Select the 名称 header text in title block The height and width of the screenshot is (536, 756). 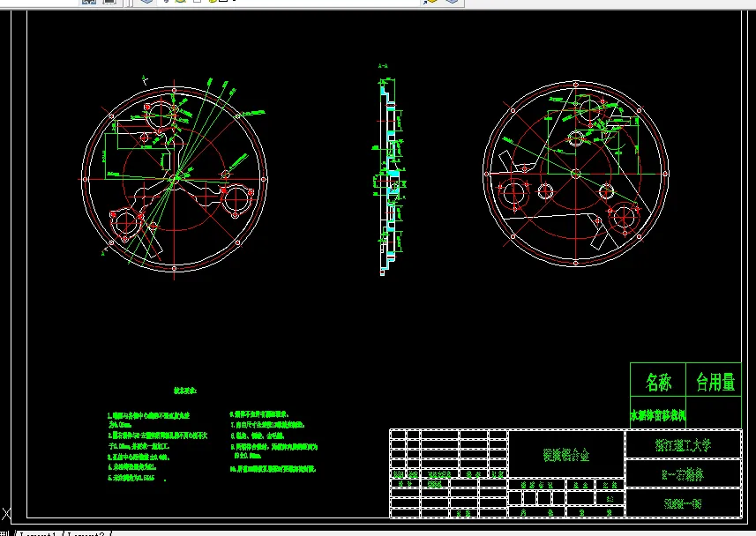(x=658, y=383)
